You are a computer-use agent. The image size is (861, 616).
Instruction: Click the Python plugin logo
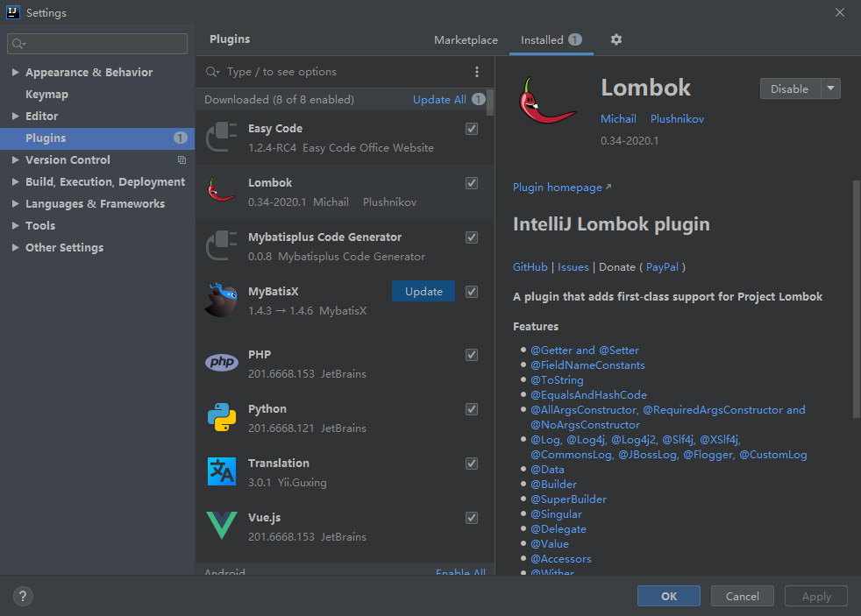click(222, 417)
